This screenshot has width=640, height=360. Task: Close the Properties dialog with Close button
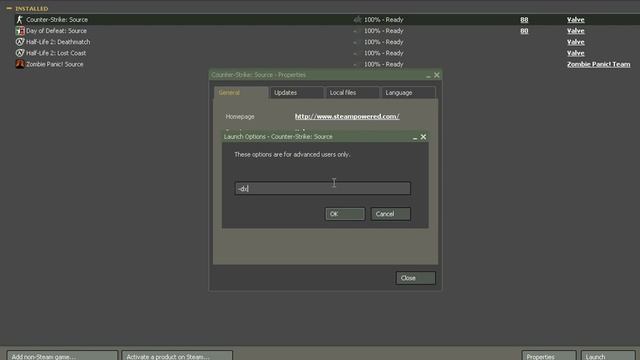tap(416, 278)
